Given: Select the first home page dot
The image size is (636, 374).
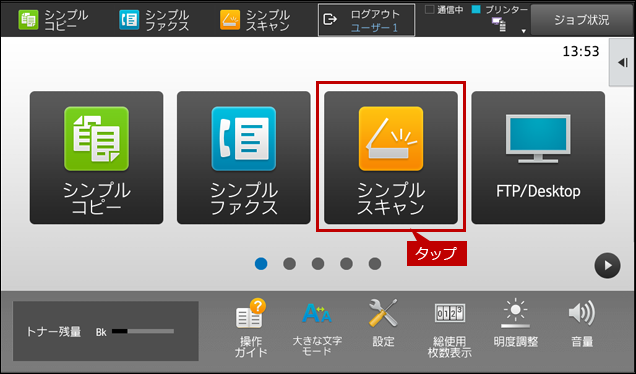Looking at the screenshot, I should tap(261, 264).
